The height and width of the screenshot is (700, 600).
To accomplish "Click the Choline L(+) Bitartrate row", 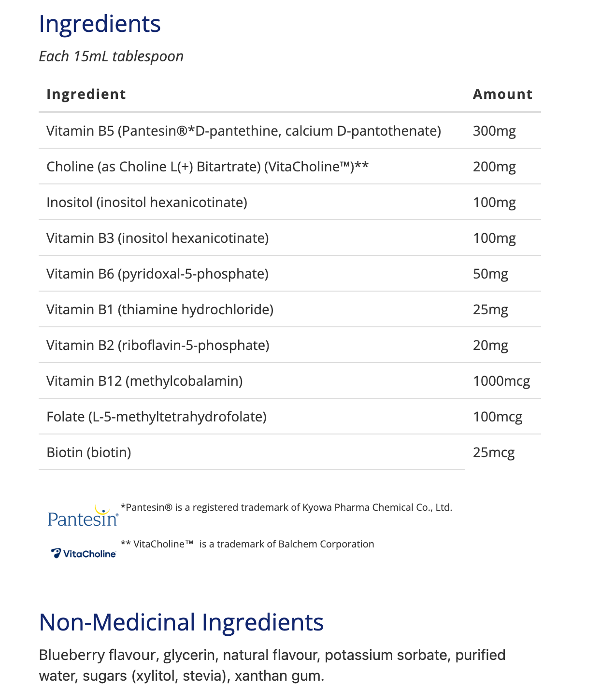I will tap(290, 167).
